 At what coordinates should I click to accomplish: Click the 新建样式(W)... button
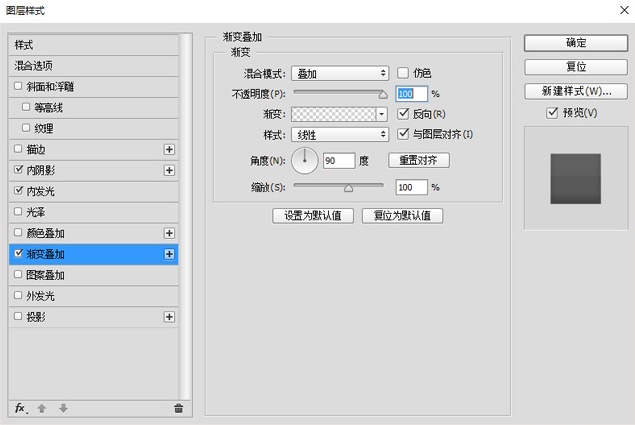pyautogui.click(x=576, y=91)
